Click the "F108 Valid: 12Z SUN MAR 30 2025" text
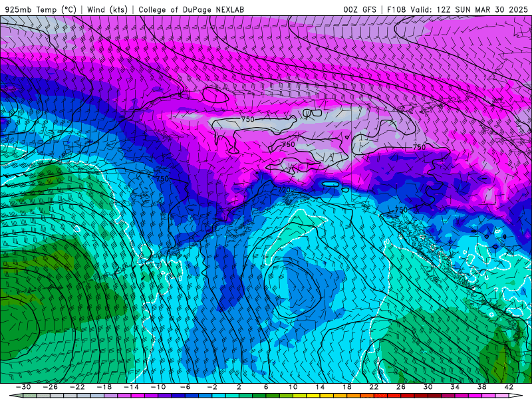The height and width of the screenshot is (399, 532). 458,9
